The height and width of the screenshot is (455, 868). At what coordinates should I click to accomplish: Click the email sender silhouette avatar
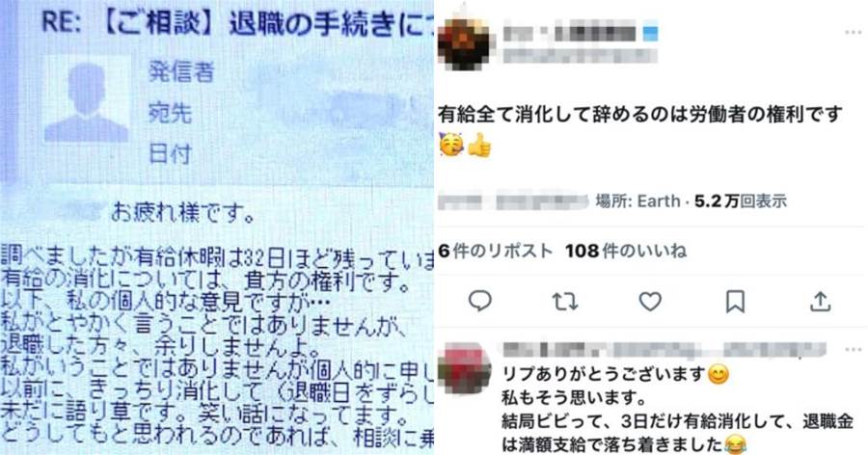click(86, 102)
